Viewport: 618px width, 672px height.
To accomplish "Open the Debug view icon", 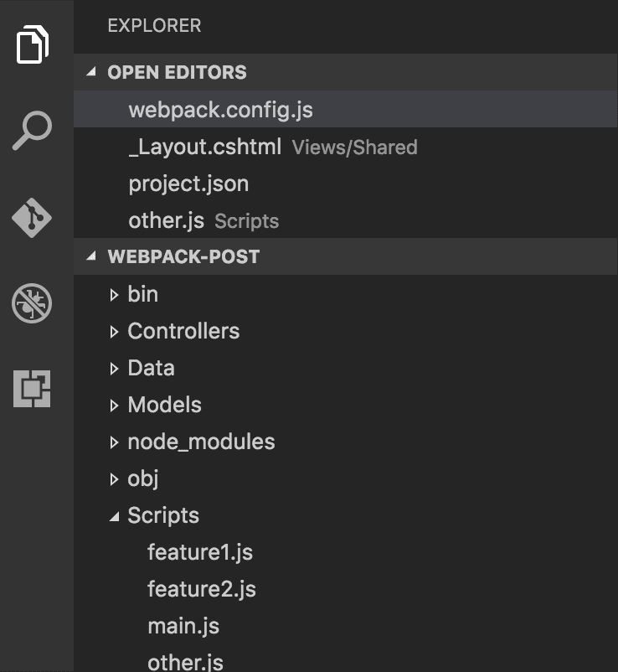I will (x=32, y=303).
